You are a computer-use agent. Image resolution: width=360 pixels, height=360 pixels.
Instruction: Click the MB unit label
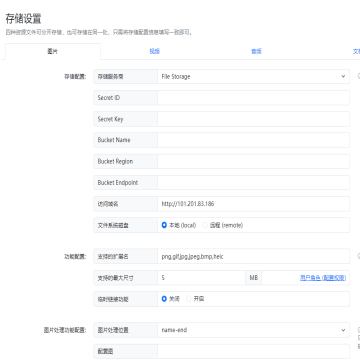point(254,278)
